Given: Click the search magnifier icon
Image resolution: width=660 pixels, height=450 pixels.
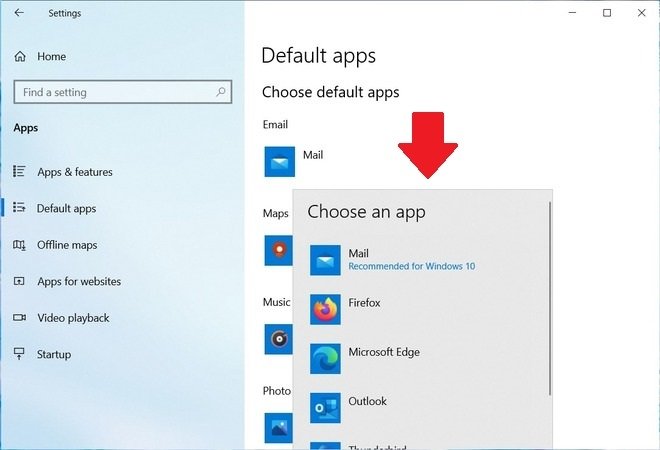Looking at the screenshot, I should [221, 91].
